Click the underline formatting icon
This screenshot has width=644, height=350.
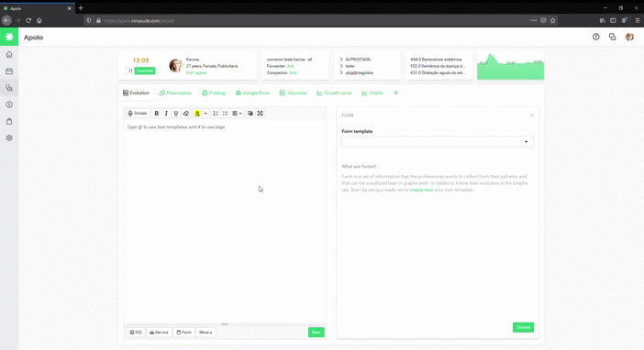176,114
